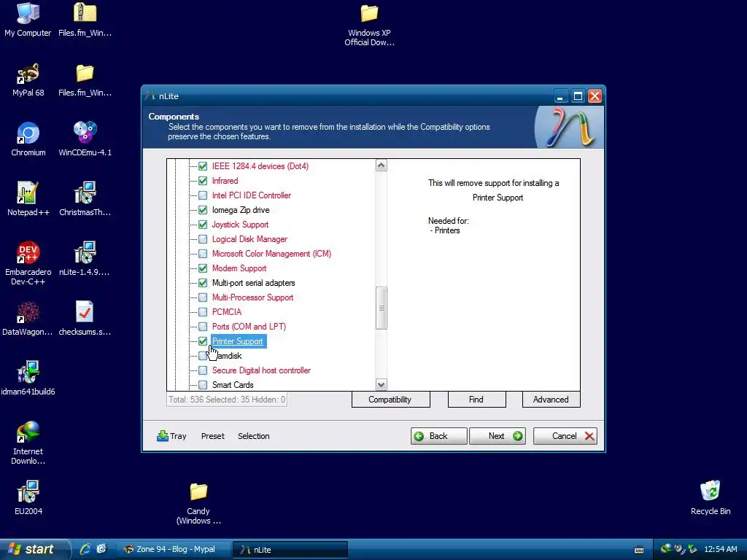Image resolution: width=747 pixels, height=560 pixels.
Task: Open on-screen keyboard tray icon
Action: (639, 550)
